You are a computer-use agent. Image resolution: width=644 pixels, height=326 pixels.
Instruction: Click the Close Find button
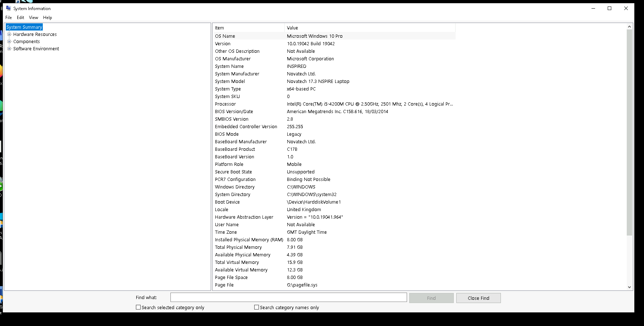coord(478,298)
